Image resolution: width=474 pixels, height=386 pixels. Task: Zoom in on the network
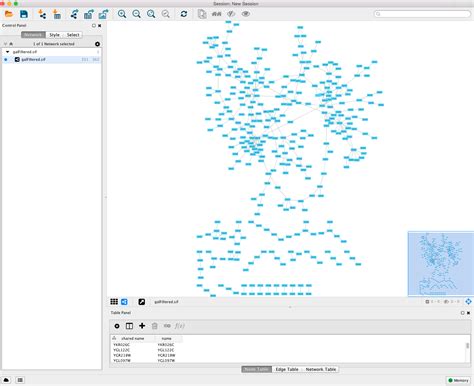(122, 14)
